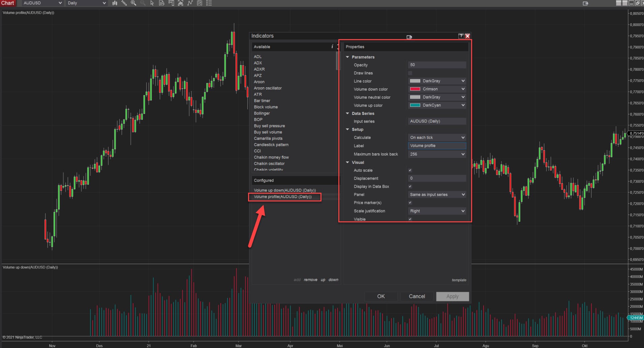Toggle the Price marker(s) checkbox

[410, 203]
